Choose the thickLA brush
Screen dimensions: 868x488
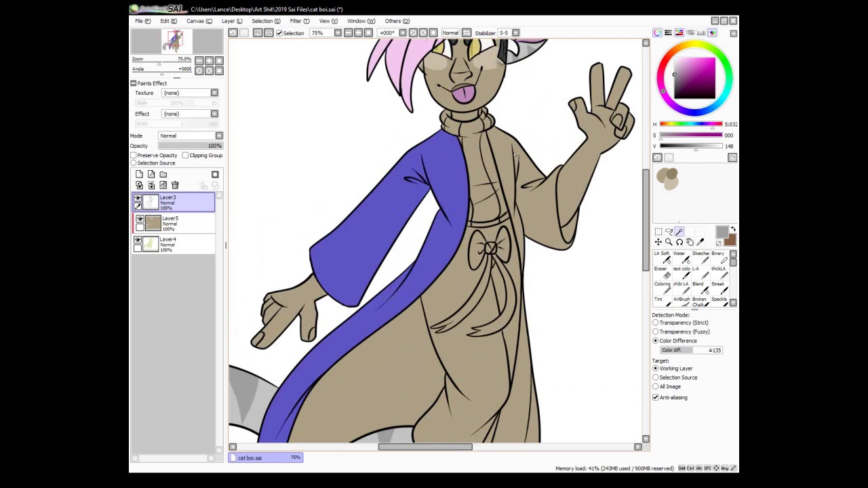pos(719,273)
